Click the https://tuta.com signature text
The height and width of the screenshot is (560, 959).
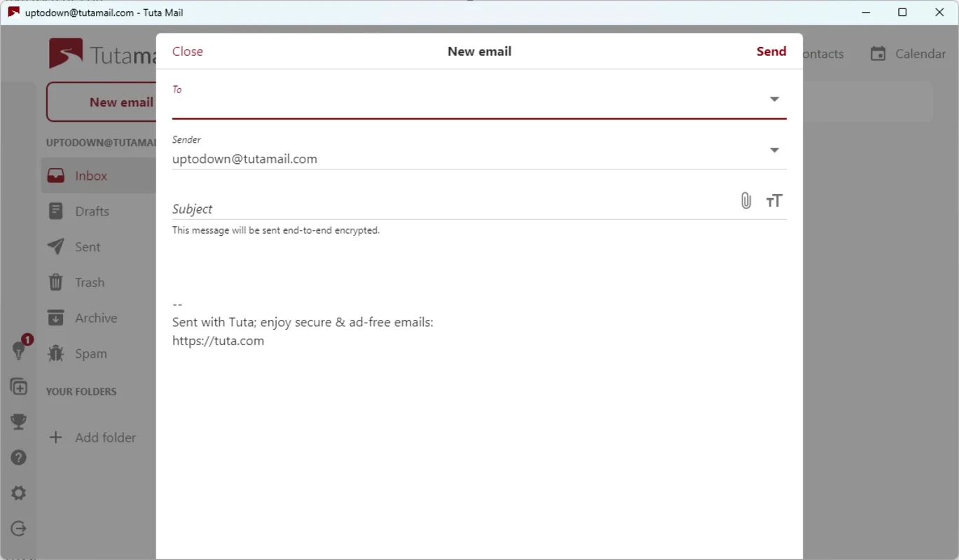[218, 341]
